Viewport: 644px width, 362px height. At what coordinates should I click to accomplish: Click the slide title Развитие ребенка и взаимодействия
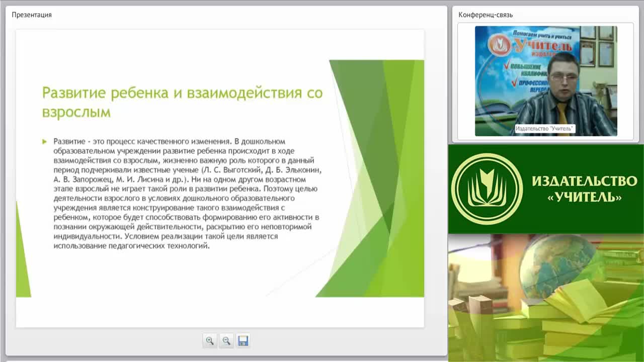[182, 102]
